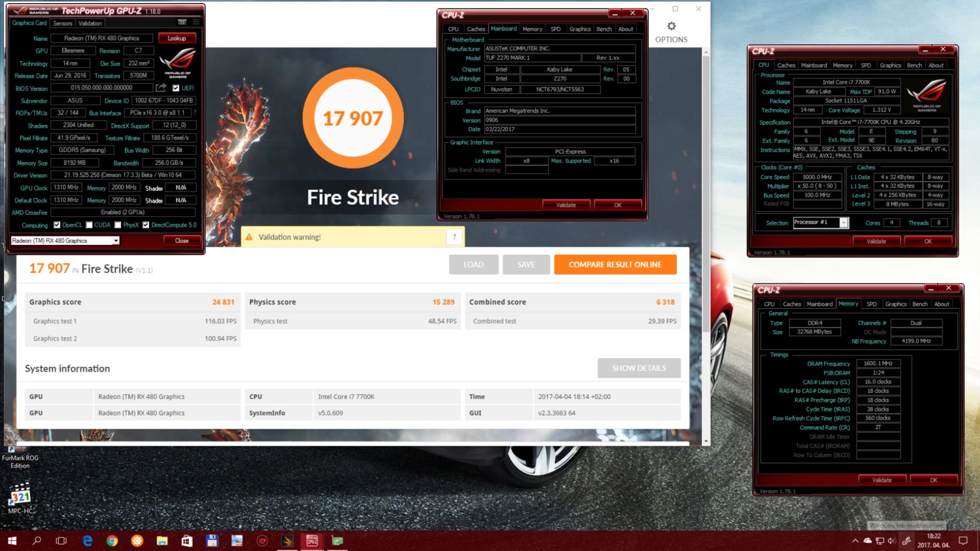Click the Show Details button
Viewport: 980px width, 551px height.
[639, 368]
